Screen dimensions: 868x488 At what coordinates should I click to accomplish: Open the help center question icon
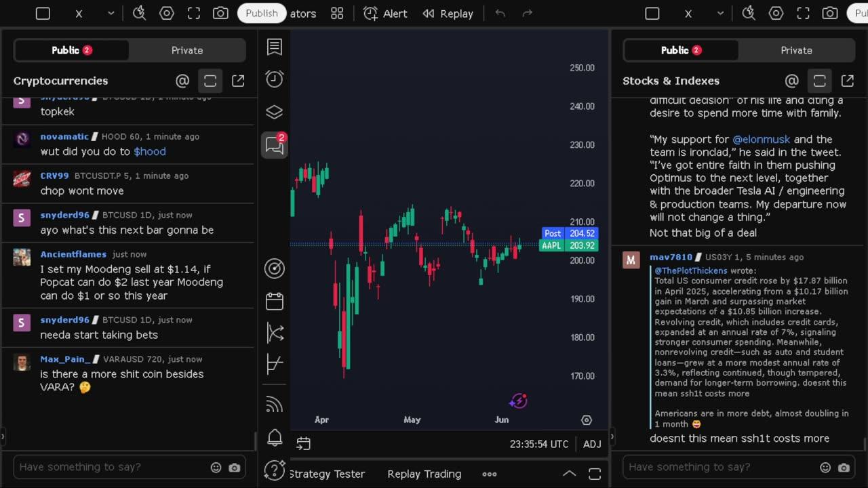274,470
